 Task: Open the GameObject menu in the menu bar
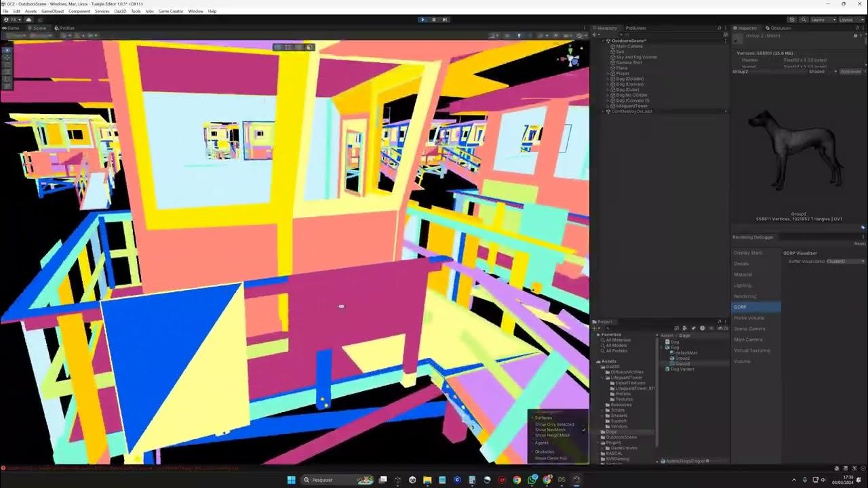[52, 11]
